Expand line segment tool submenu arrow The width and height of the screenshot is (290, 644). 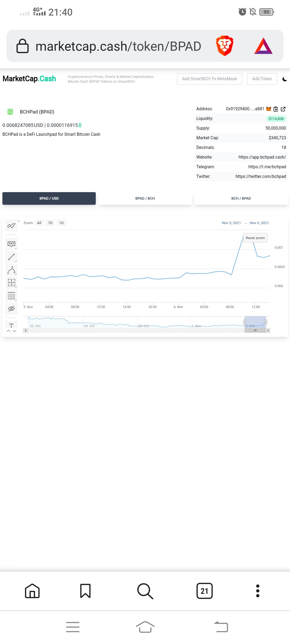[x=16, y=261]
